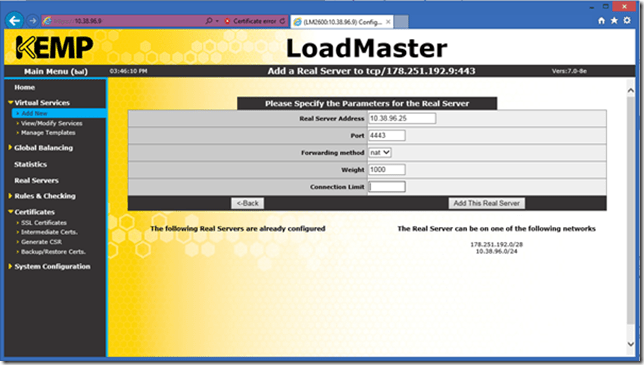Close the LM2600 Config browser tab
Viewport: 644px width, 365px height.
pos(388,22)
